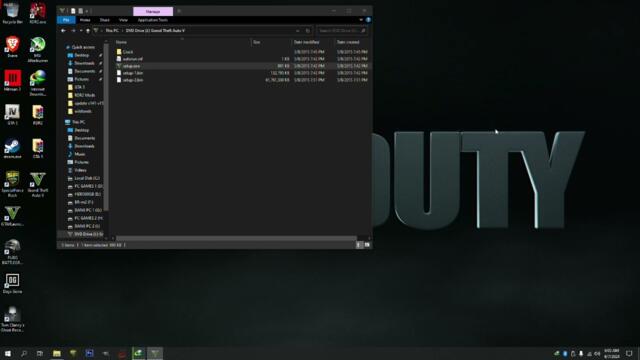
Task: Open the Action Center notifications icon
Action: (x=630, y=353)
